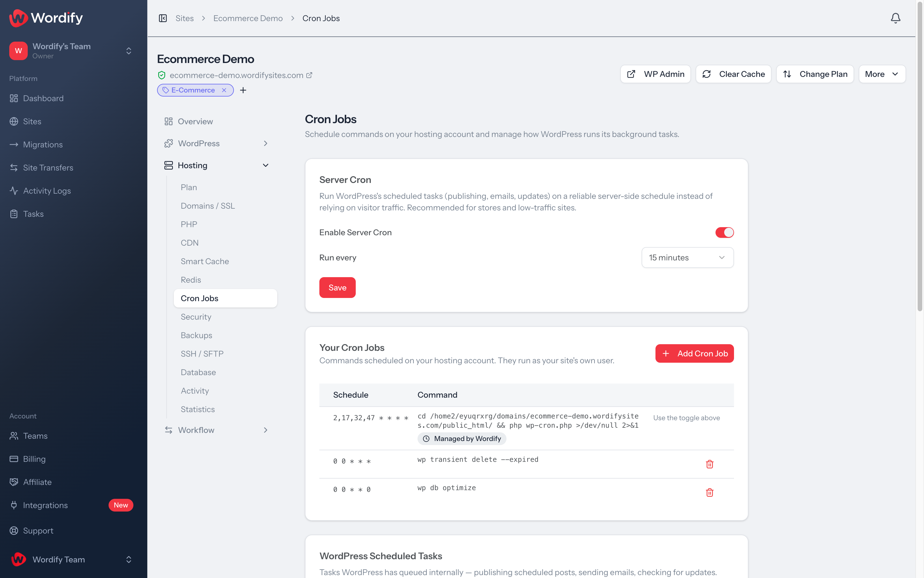Open Domains / SSL settings

(208, 206)
